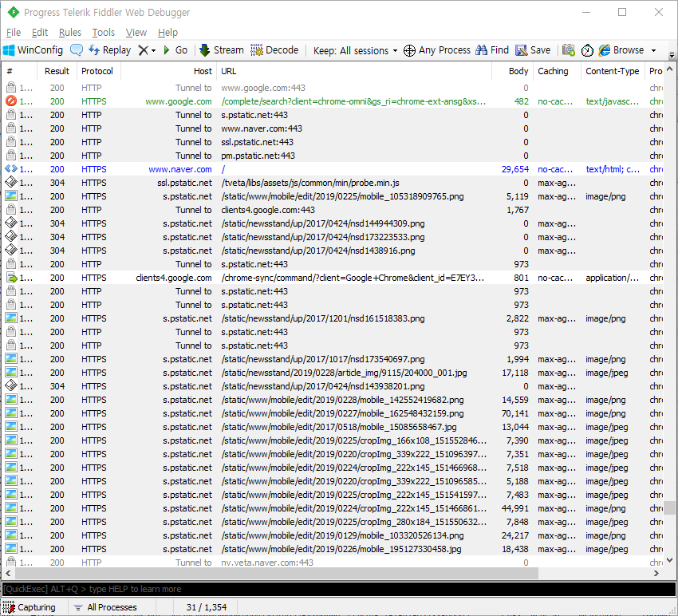Select the mobile_195127330458.jpg URL
Screen dimensions: 678x616
click(x=341, y=549)
